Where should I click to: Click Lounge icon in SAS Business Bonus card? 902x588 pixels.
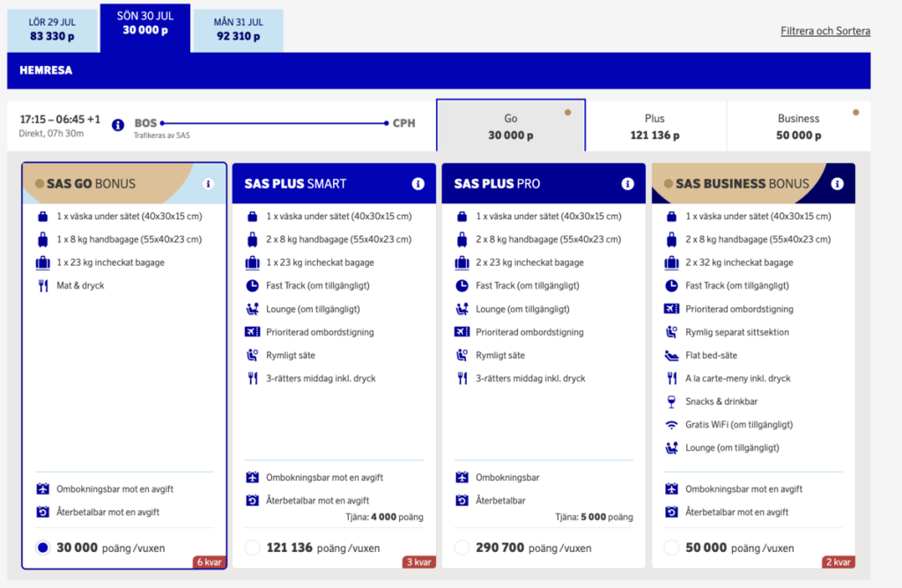coord(671,448)
